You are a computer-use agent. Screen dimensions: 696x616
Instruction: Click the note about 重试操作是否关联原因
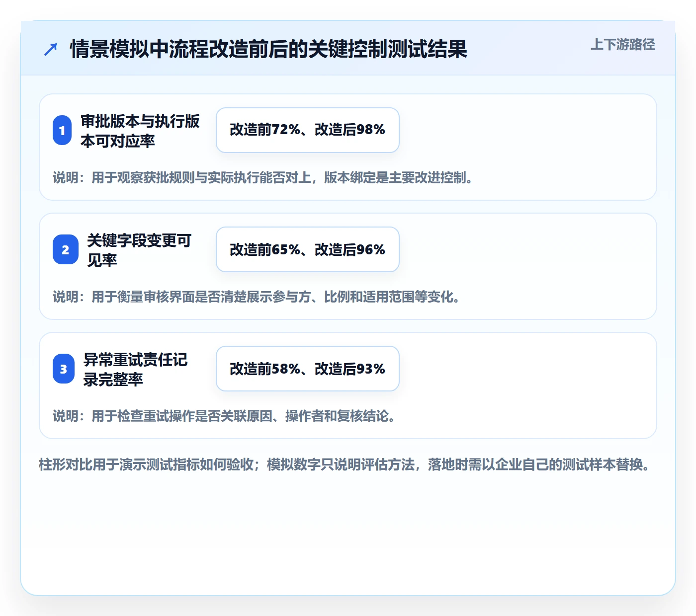[224, 416]
